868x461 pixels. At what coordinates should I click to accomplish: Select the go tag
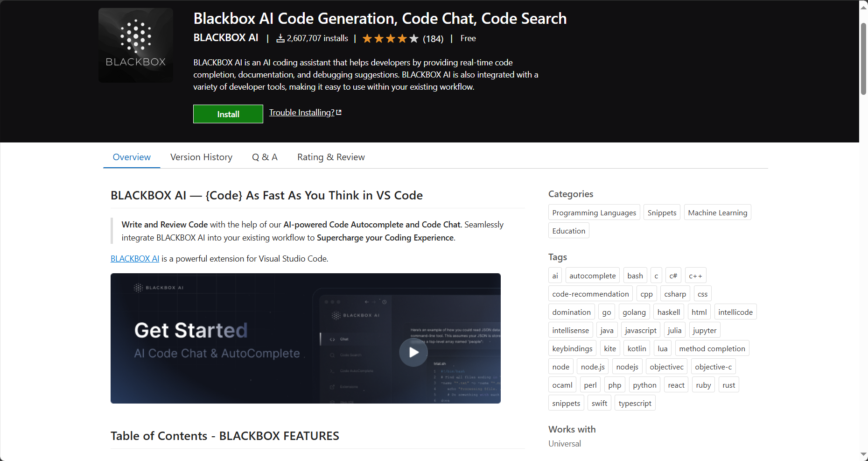pos(607,312)
